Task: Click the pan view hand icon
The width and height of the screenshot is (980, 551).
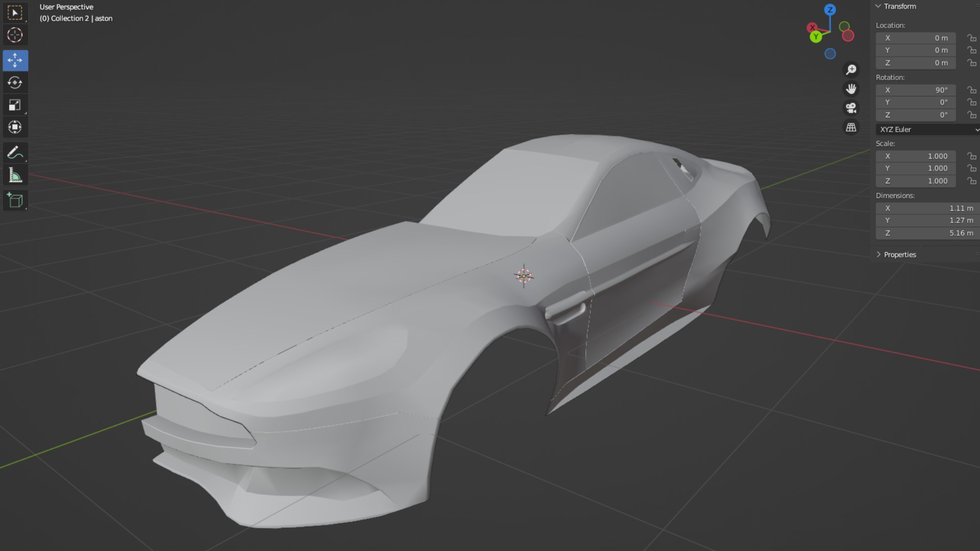Action: coord(851,89)
